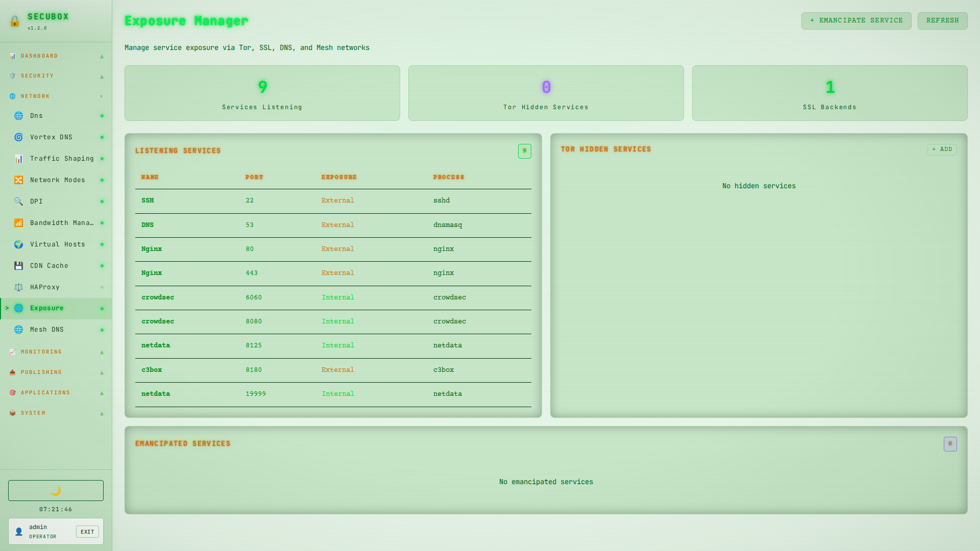
Task: Add a Tor hidden service
Action: tap(942, 149)
